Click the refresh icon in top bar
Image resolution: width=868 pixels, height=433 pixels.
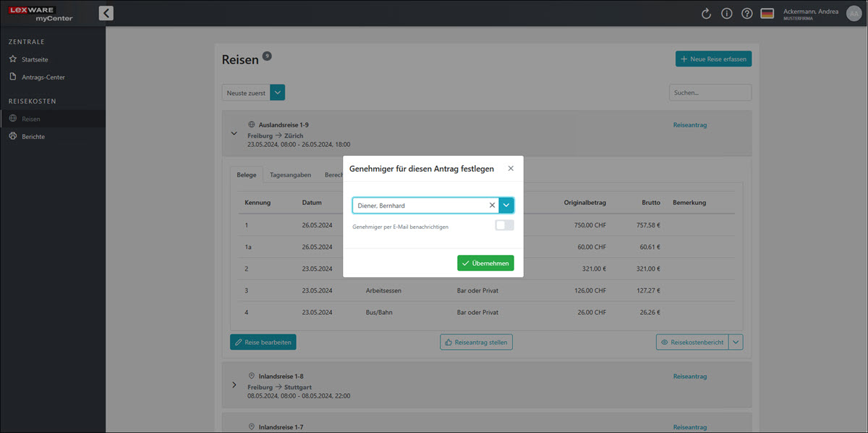tap(707, 14)
